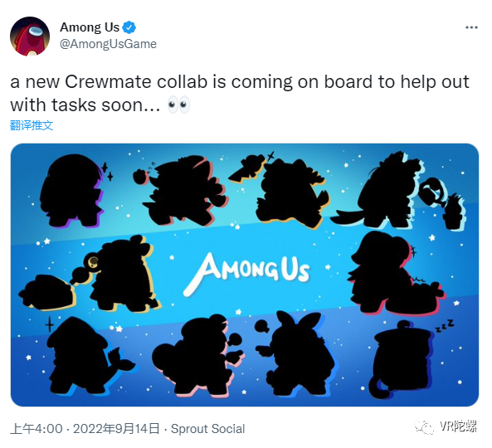Click the Among Us display name
Viewport: 492px width, 448px height.
point(90,27)
